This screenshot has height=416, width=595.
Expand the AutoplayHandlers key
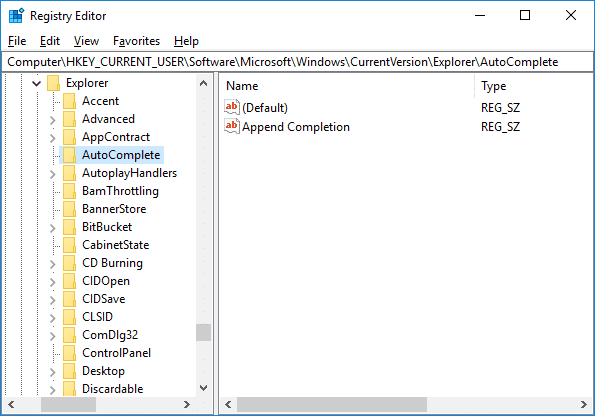tap(52, 174)
